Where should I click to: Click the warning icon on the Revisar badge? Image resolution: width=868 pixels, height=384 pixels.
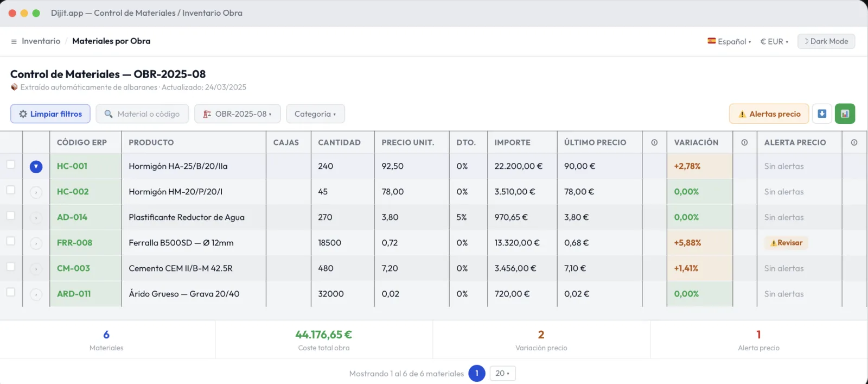[x=774, y=243]
